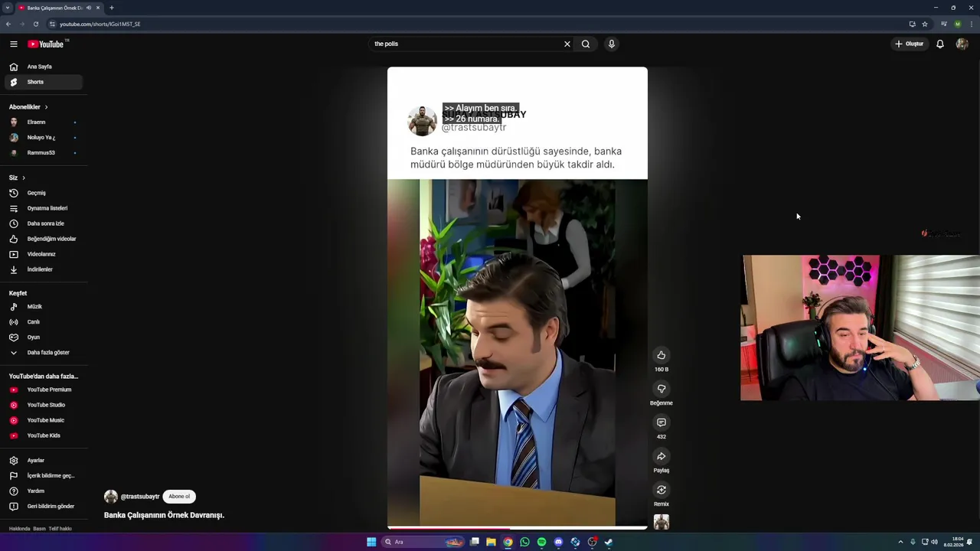Open the account avatar menu
This screenshot has height=551, width=980.
pos(962,44)
